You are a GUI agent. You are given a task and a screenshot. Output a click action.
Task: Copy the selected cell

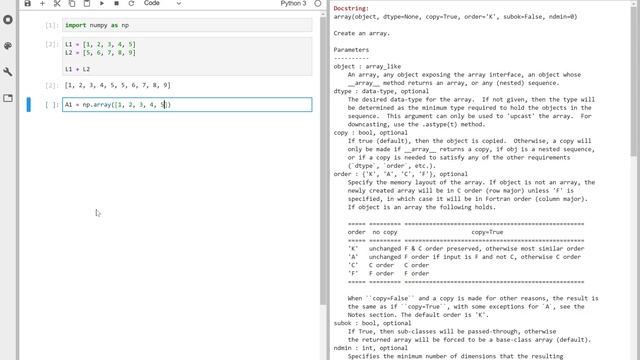tap(72, 3)
